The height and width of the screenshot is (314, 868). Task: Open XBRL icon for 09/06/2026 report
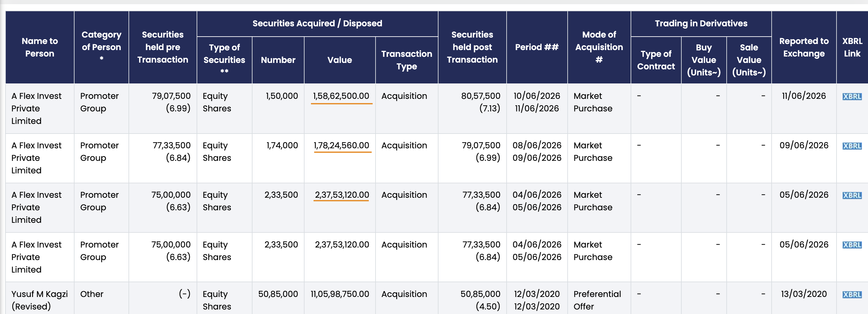coord(852,146)
